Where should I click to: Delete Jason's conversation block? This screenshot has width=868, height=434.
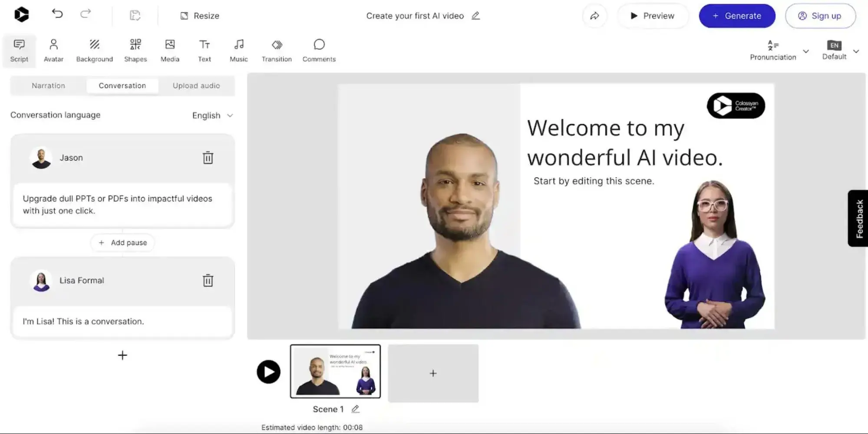click(x=208, y=158)
